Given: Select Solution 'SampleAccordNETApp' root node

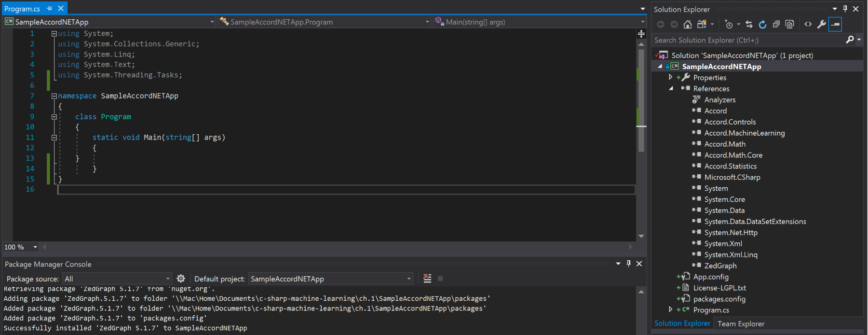Looking at the screenshot, I should coord(742,56).
